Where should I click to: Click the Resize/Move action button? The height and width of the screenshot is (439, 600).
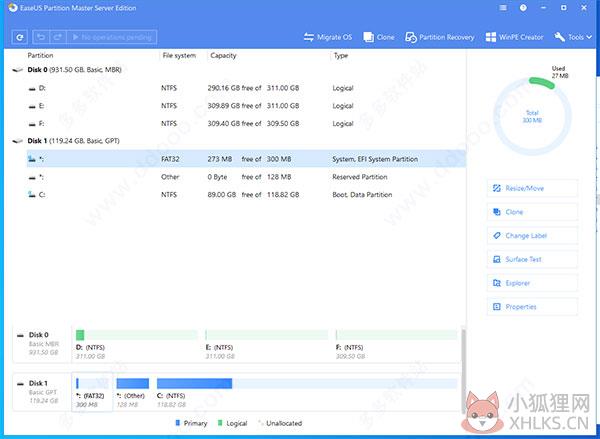pyautogui.click(x=532, y=188)
